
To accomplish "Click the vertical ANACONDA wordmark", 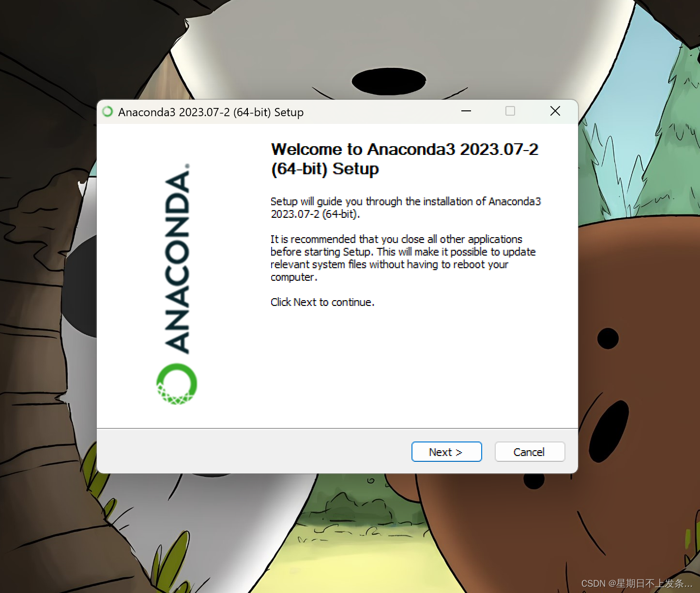I will [177, 259].
